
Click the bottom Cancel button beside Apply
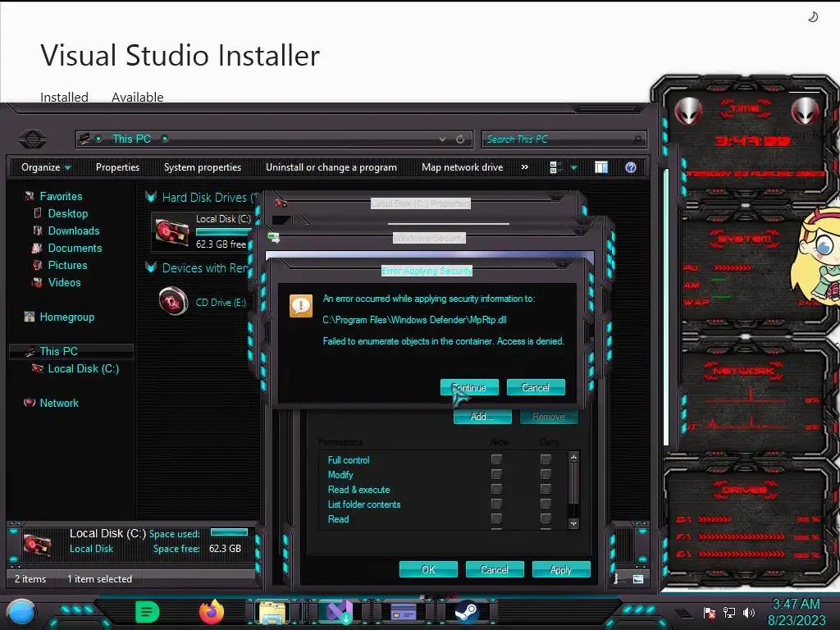click(495, 569)
